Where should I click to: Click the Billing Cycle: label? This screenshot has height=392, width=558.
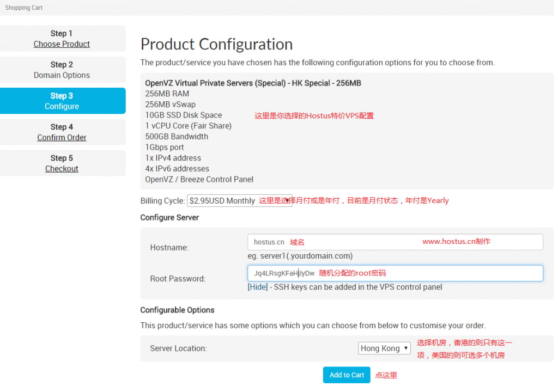pyautogui.click(x=162, y=201)
